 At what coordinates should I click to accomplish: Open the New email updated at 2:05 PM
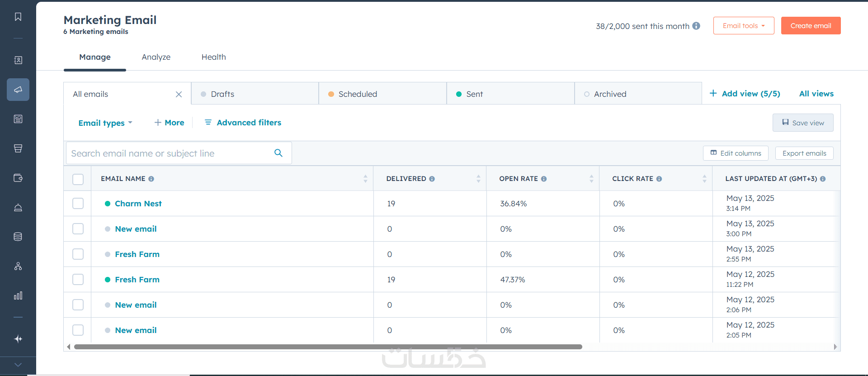coord(136,330)
